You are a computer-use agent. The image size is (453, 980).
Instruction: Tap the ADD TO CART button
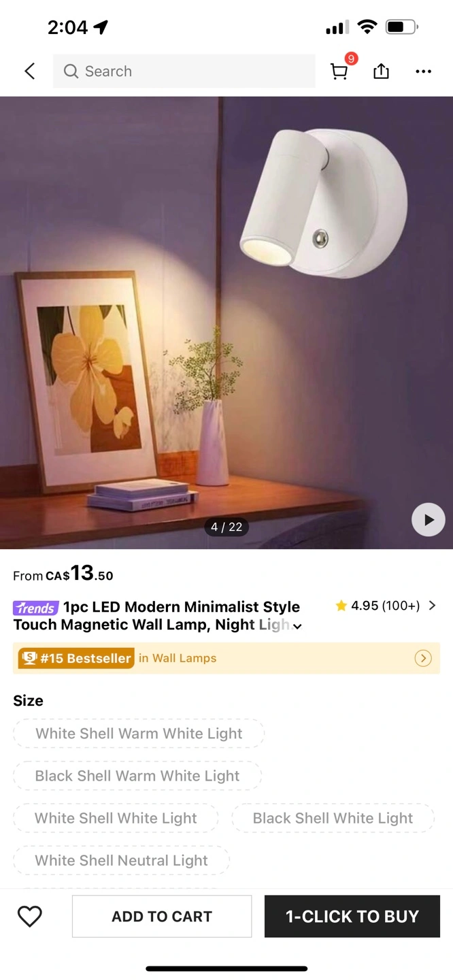click(162, 916)
